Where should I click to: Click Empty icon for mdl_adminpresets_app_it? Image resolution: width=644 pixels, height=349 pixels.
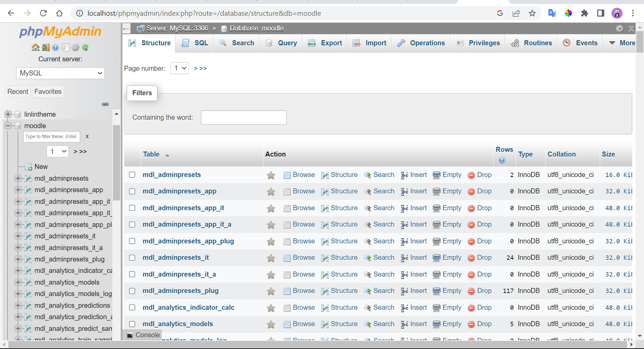[x=436, y=209]
